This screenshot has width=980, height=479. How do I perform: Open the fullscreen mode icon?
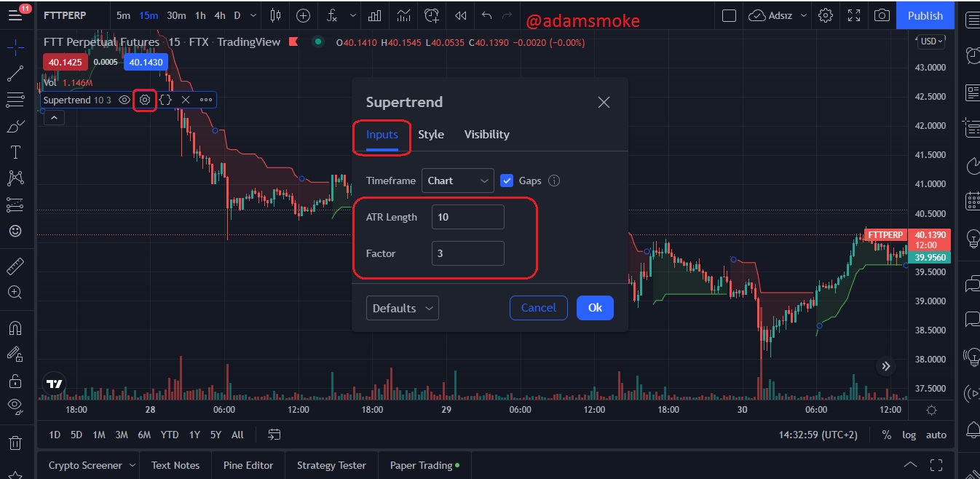[x=854, y=15]
